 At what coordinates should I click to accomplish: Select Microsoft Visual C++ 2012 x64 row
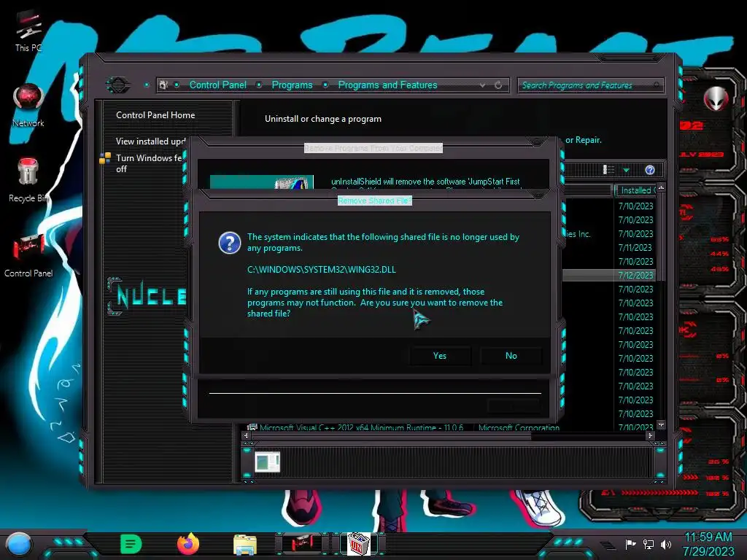click(403, 427)
